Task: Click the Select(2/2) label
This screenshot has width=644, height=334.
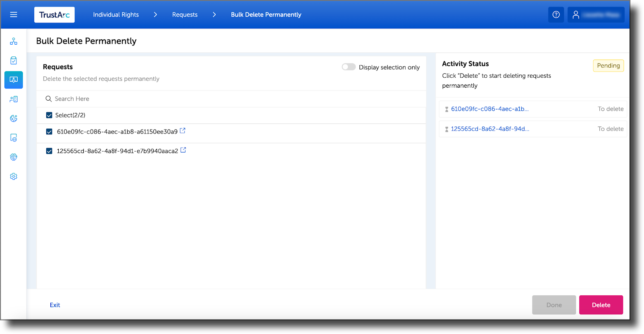Action: 70,115
